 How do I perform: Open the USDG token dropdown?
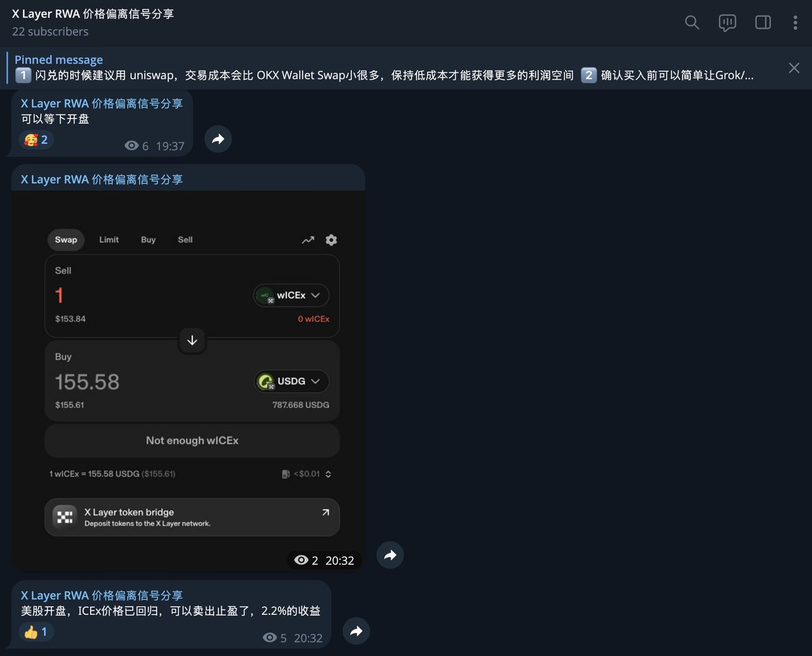click(x=292, y=381)
